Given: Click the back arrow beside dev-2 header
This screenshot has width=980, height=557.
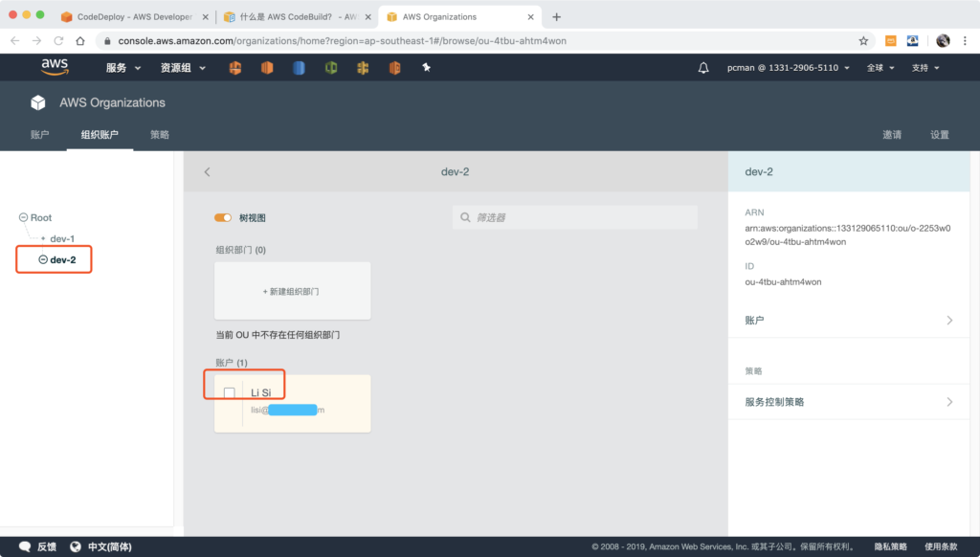Looking at the screenshot, I should [x=207, y=172].
